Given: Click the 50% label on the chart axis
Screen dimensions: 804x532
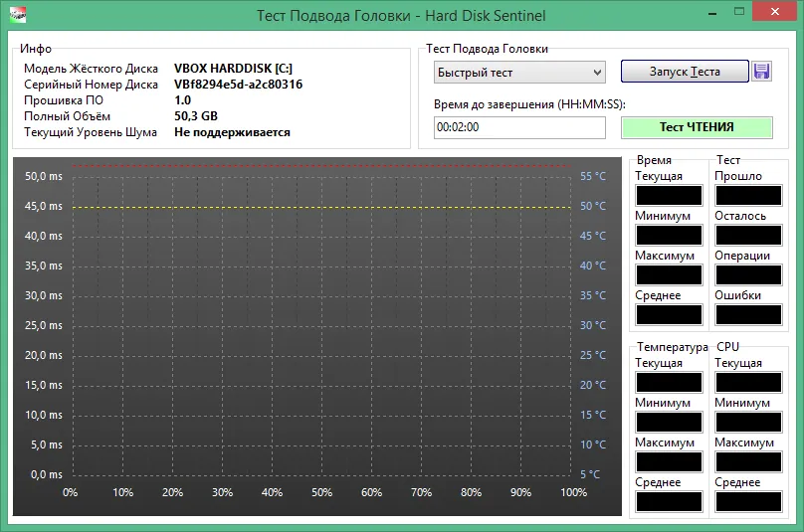Looking at the screenshot, I should point(321,492).
